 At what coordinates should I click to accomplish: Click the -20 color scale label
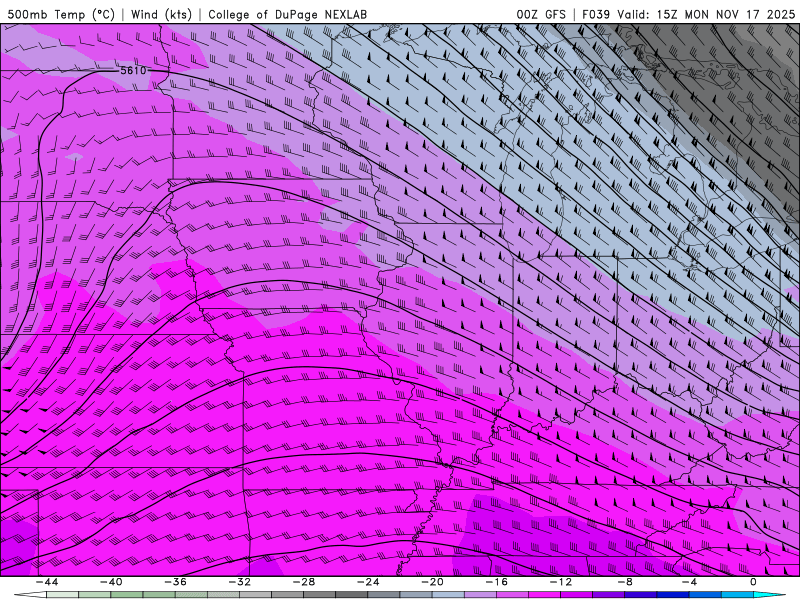pyautogui.click(x=432, y=582)
